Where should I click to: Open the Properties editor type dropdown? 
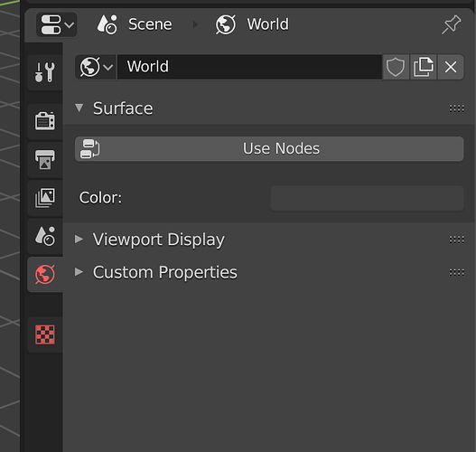[x=57, y=24]
